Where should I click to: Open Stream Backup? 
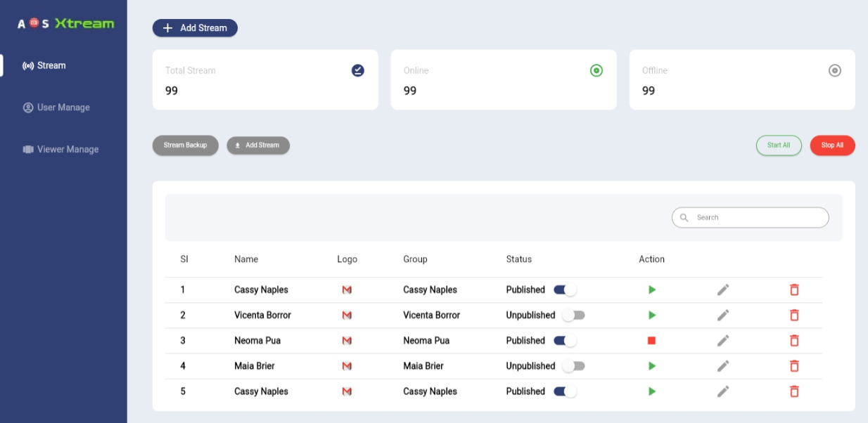click(x=185, y=145)
